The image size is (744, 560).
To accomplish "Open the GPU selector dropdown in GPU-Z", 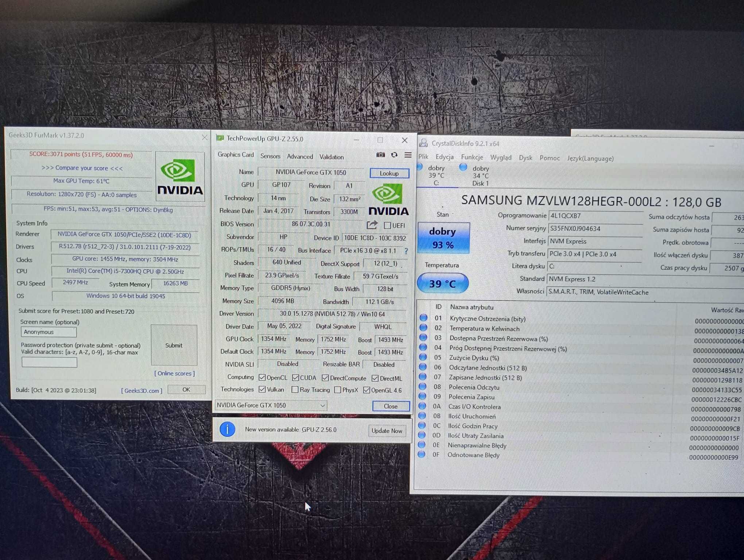I will tap(271, 405).
